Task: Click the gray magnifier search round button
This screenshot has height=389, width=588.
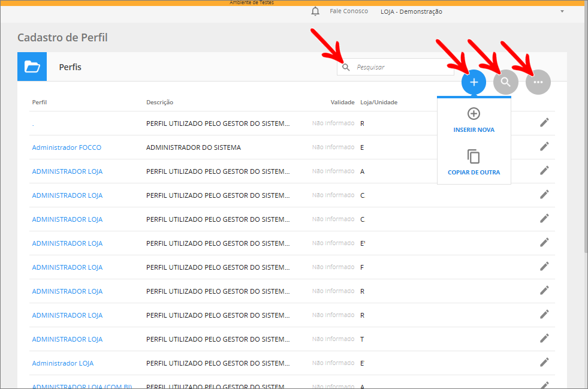Action: pyautogui.click(x=506, y=82)
